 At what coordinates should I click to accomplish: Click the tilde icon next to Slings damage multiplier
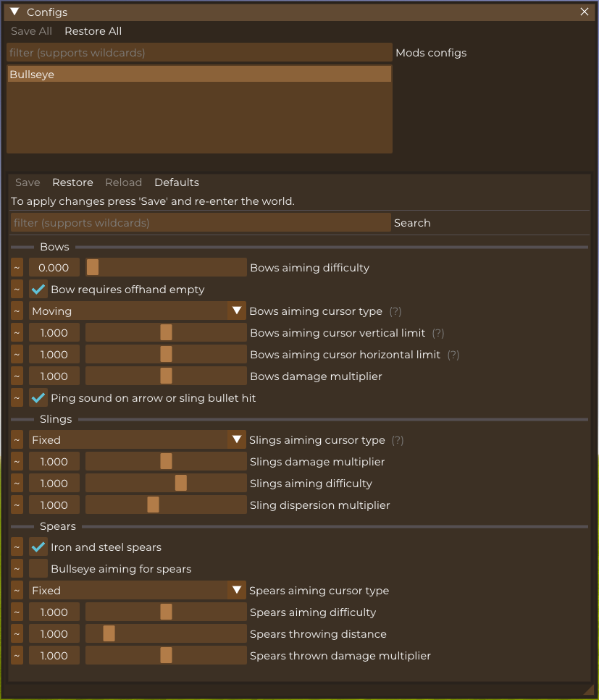tap(17, 462)
